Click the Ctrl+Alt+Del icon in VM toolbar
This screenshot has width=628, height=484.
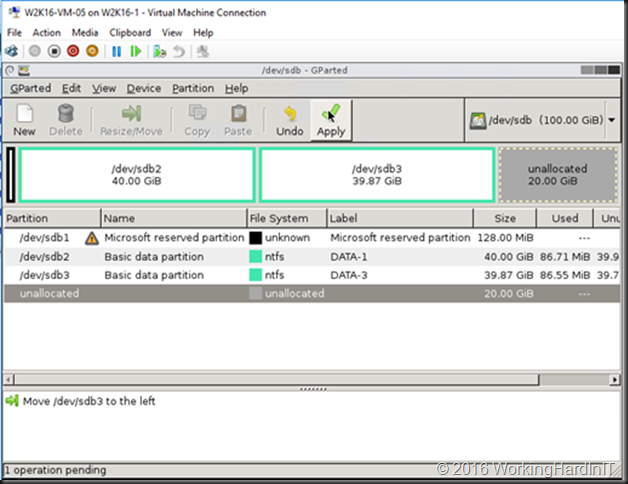click(12, 51)
